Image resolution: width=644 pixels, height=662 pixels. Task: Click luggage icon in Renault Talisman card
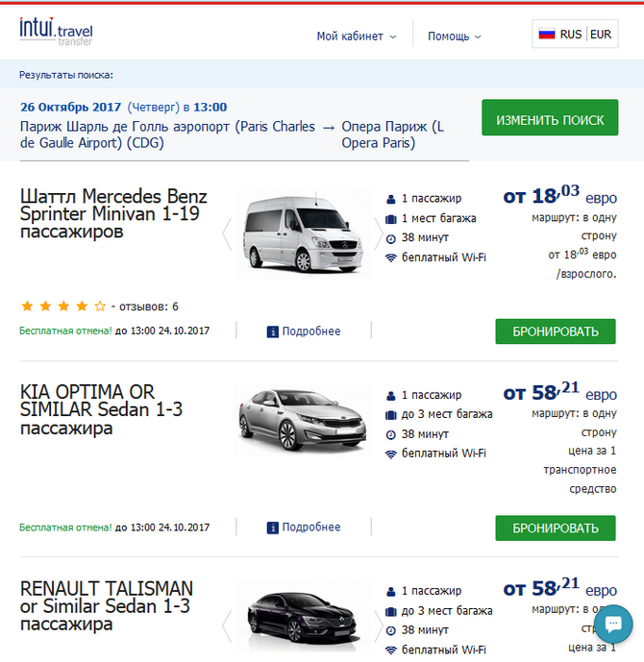(391, 611)
